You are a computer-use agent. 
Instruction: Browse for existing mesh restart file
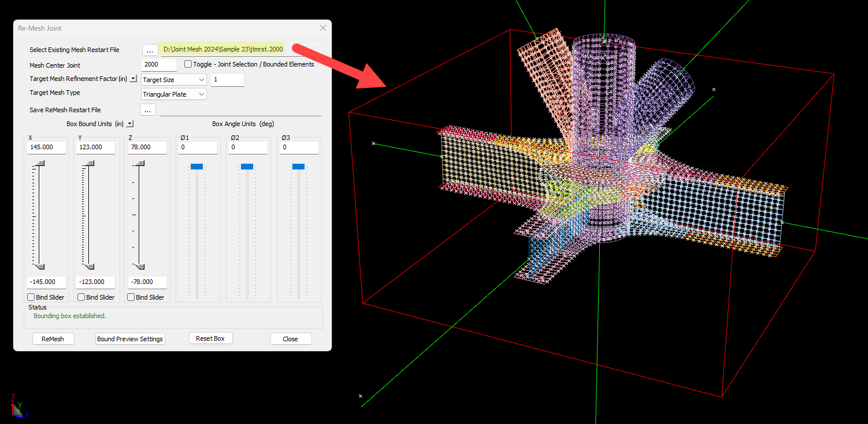[150, 50]
